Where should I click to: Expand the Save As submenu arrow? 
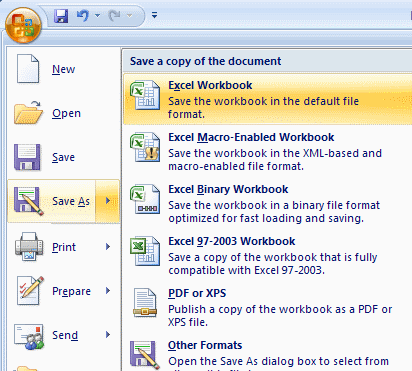tap(108, 201)
